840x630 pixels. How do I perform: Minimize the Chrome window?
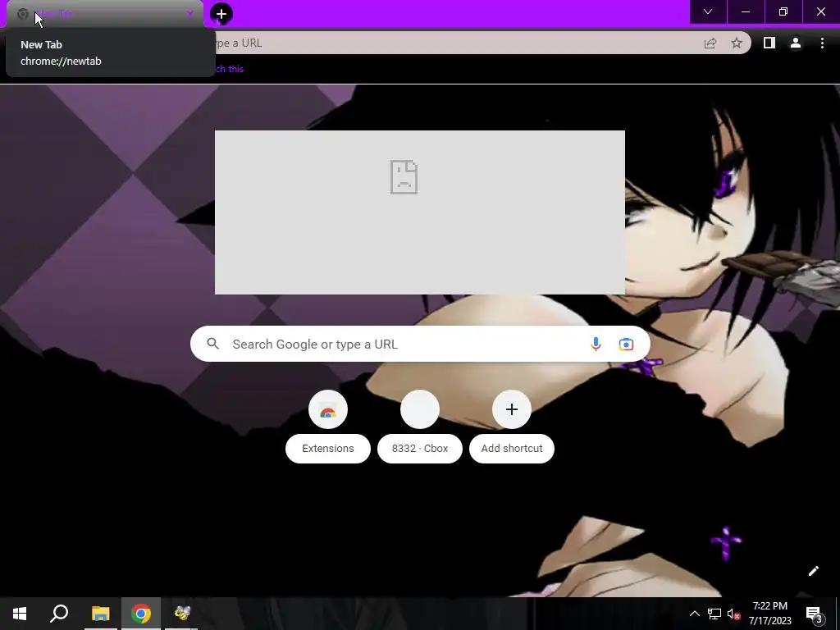tap(745, 11)
